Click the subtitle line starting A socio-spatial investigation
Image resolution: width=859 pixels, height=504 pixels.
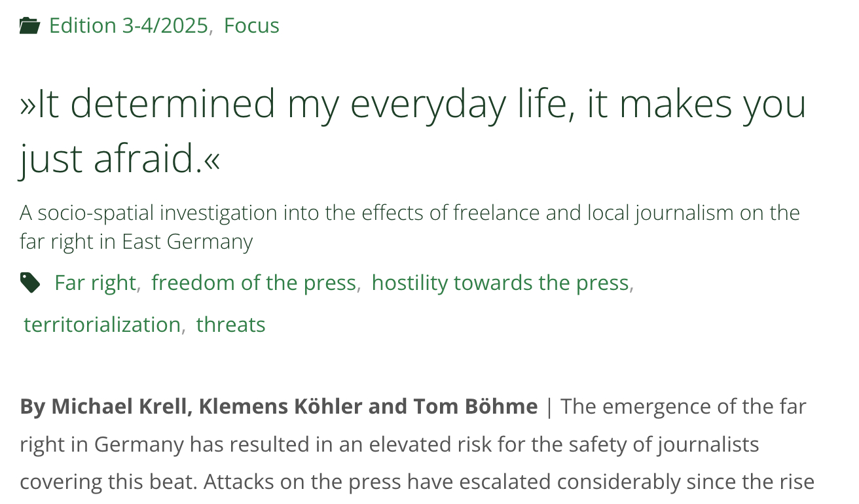coord(409,213)
